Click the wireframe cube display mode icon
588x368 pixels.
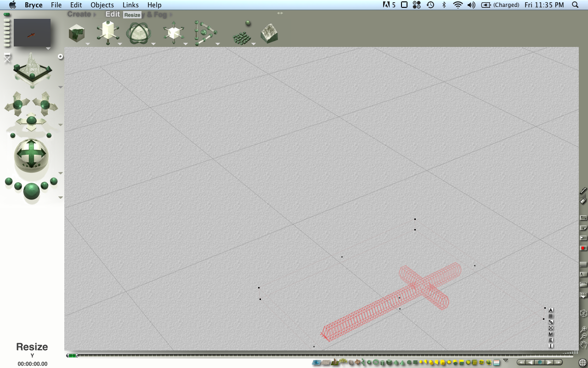583,313
